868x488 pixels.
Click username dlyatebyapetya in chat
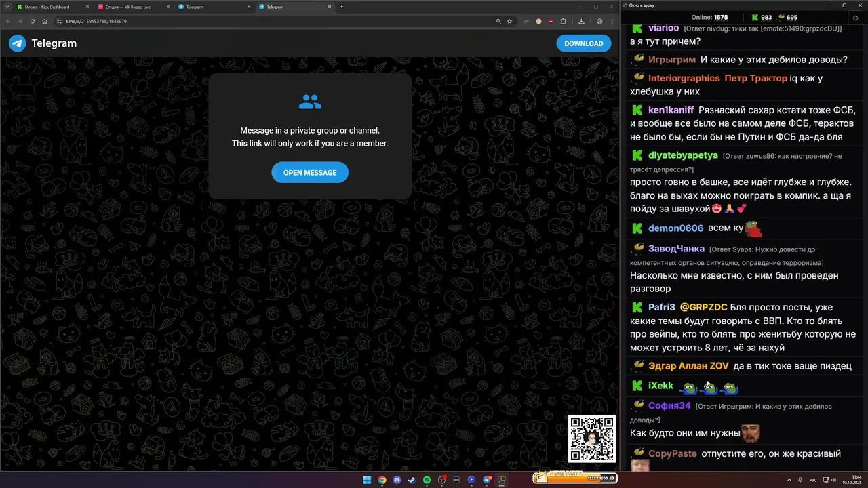(683, 155)
